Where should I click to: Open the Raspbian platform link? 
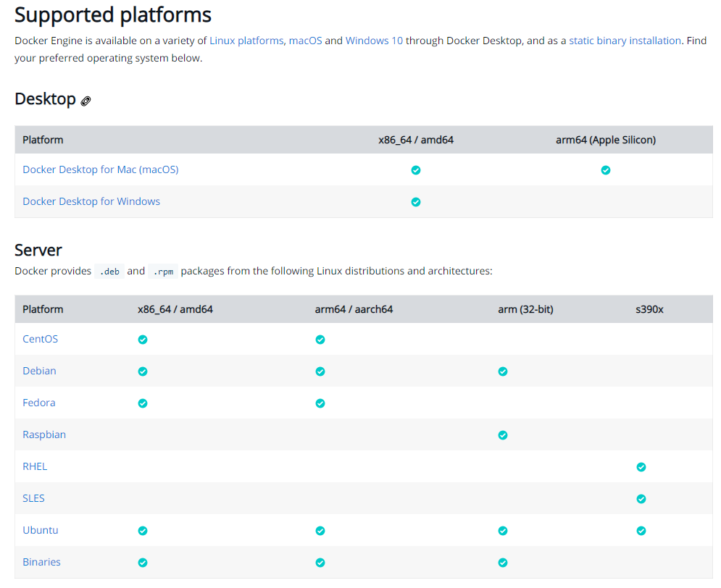click(44, 434)
